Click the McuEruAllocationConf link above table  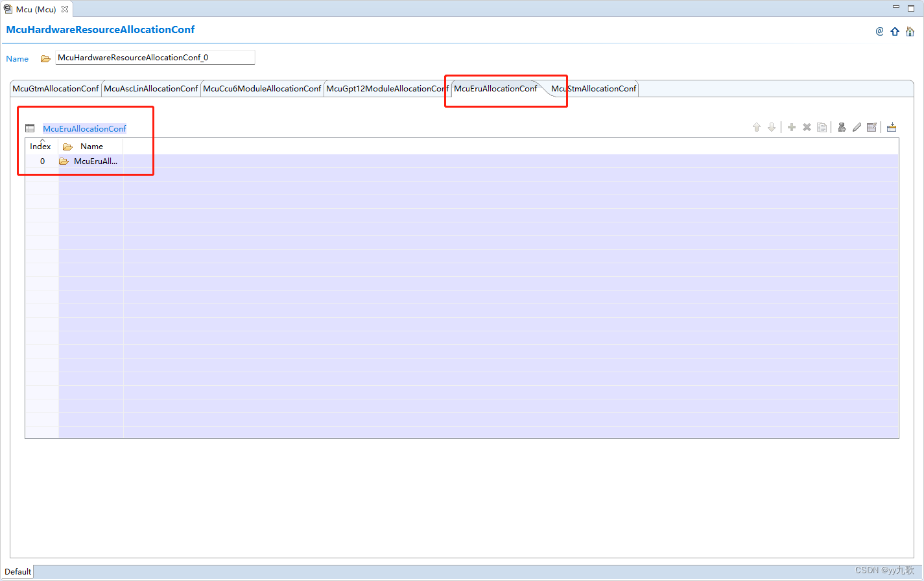[x=85, y=128]
